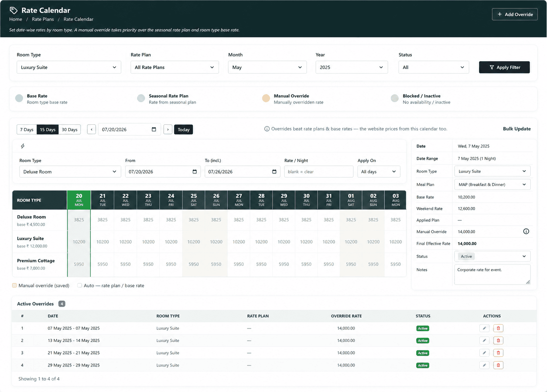Click the lightning bolt quick-update icon

(x=23, y=146)
